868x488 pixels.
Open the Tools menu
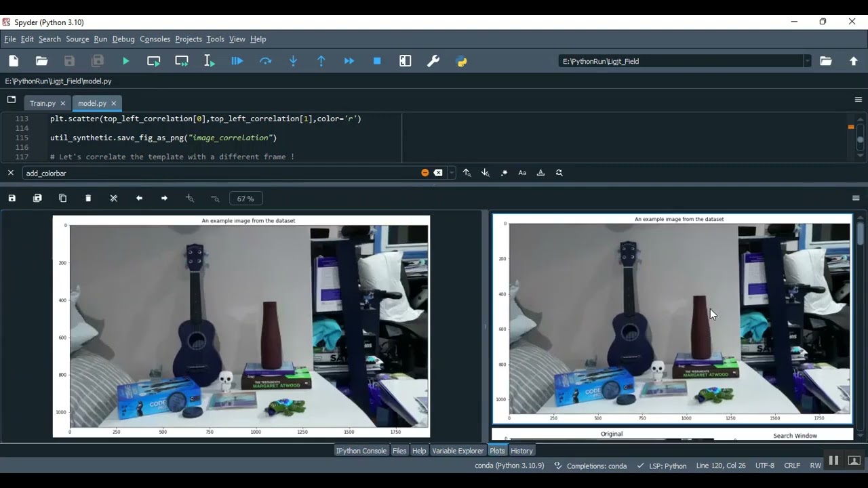coord(216,39)
